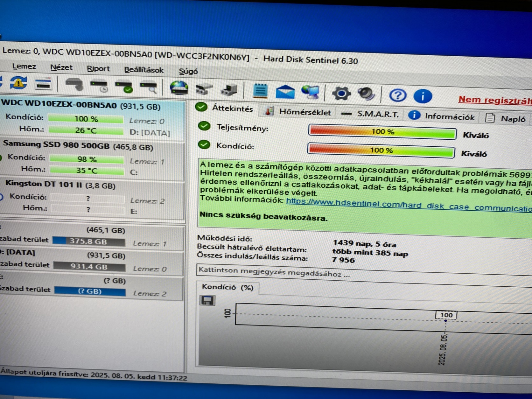Image resolution: width=532 pixels, height=399 pixels.
Task: Open the Riport menu
Action: click(98, 69)
